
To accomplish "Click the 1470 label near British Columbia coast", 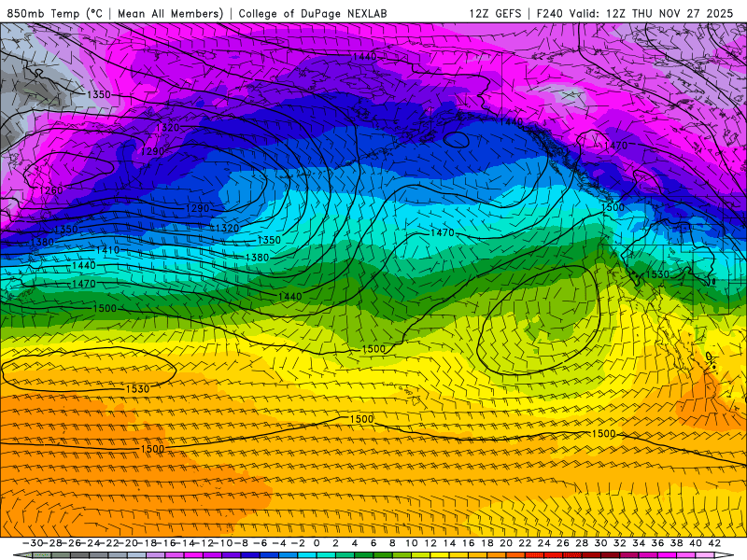I will 615,146.
